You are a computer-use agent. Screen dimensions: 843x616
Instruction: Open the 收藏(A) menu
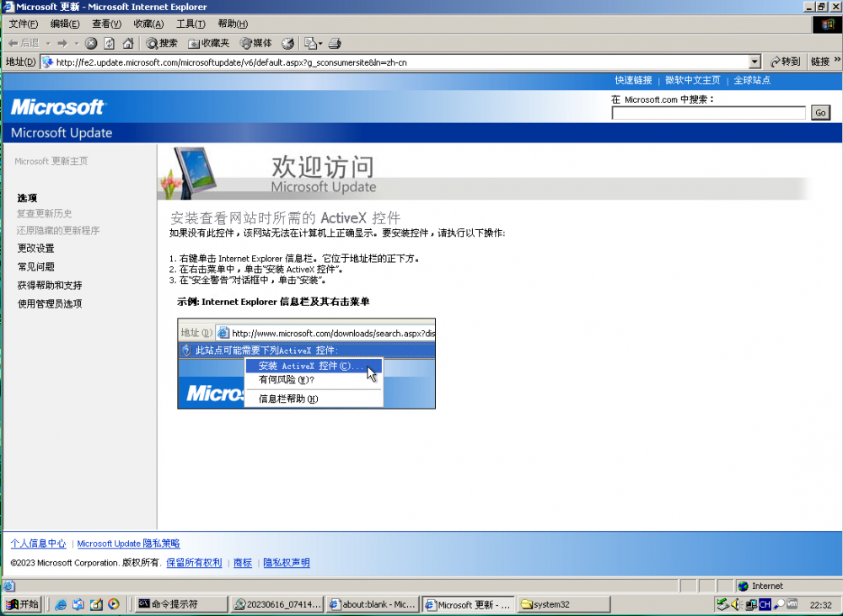point(148,24)
